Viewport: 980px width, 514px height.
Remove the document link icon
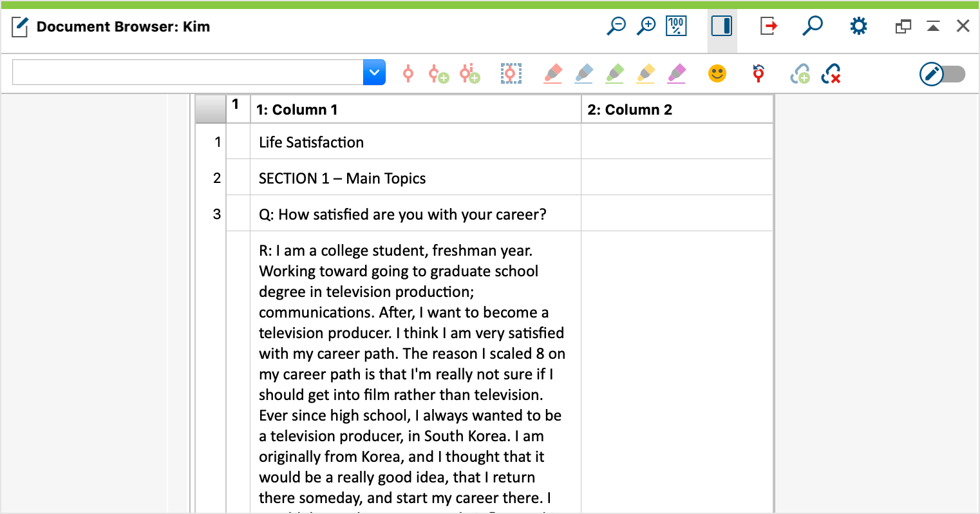point(831,73)
